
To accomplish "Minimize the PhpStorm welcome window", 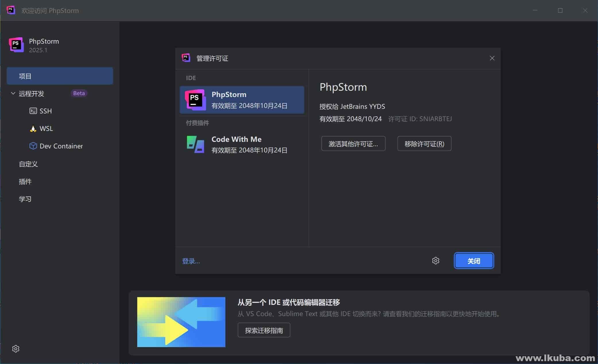I will [x=535, y=10].
